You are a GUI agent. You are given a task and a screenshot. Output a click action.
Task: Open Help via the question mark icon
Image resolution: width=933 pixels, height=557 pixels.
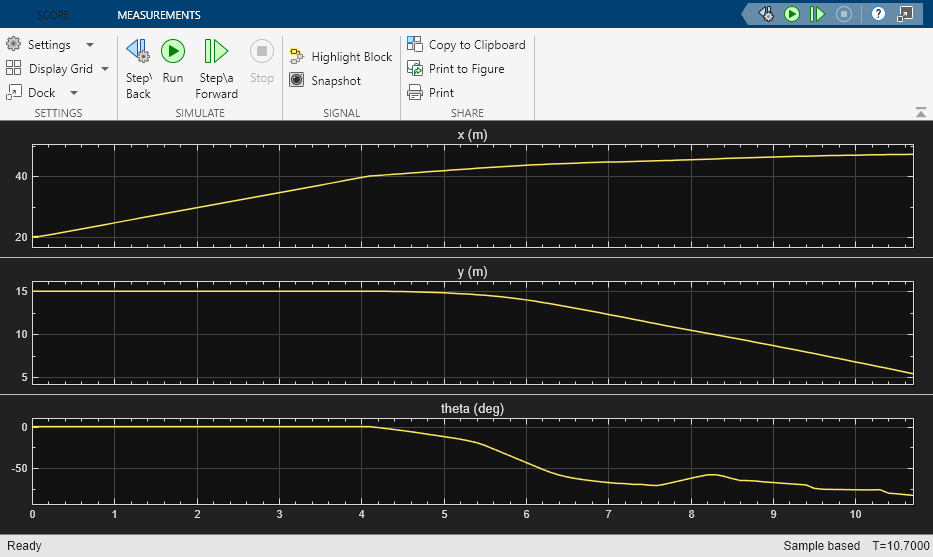pyautogui.click(x=879, y=14)
